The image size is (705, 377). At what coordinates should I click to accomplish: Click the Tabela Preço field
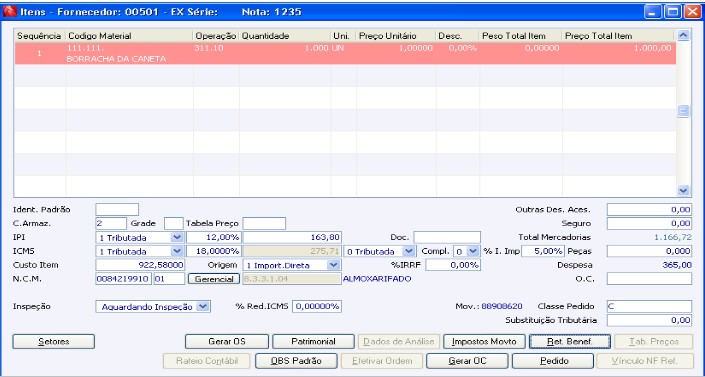(264, 223)
